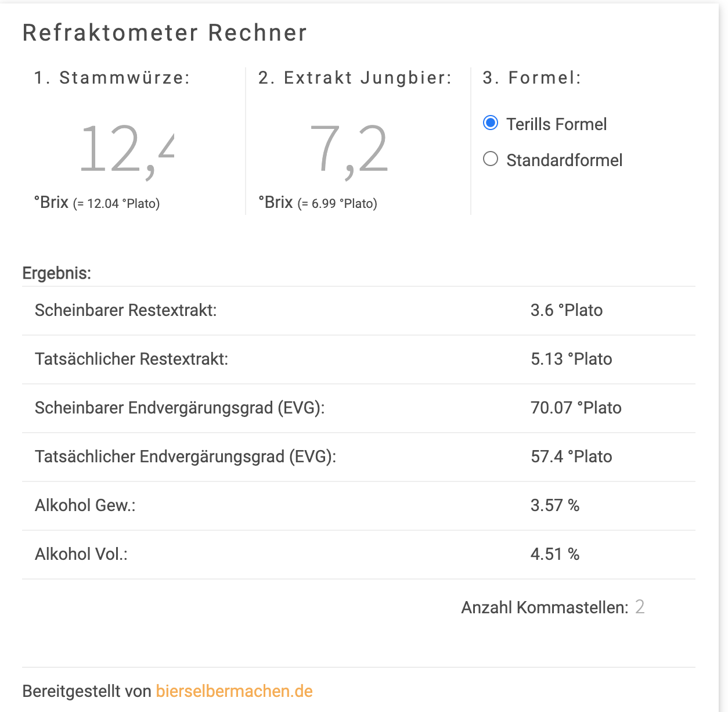Viewport: 728px width, 712px height.
Task: Click the 3. Formel section label
Action: (532, 78)
